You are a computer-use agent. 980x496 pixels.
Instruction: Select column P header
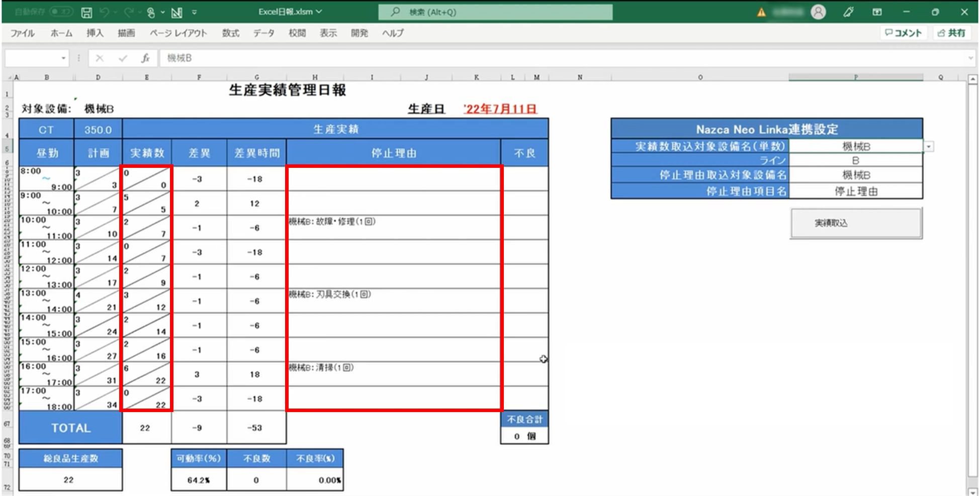click(x=856, y=77)
